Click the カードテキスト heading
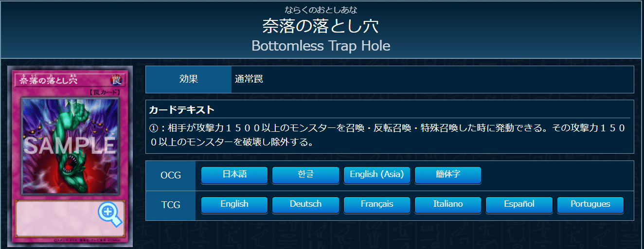The image size is (644, 249). coord(181,110)
